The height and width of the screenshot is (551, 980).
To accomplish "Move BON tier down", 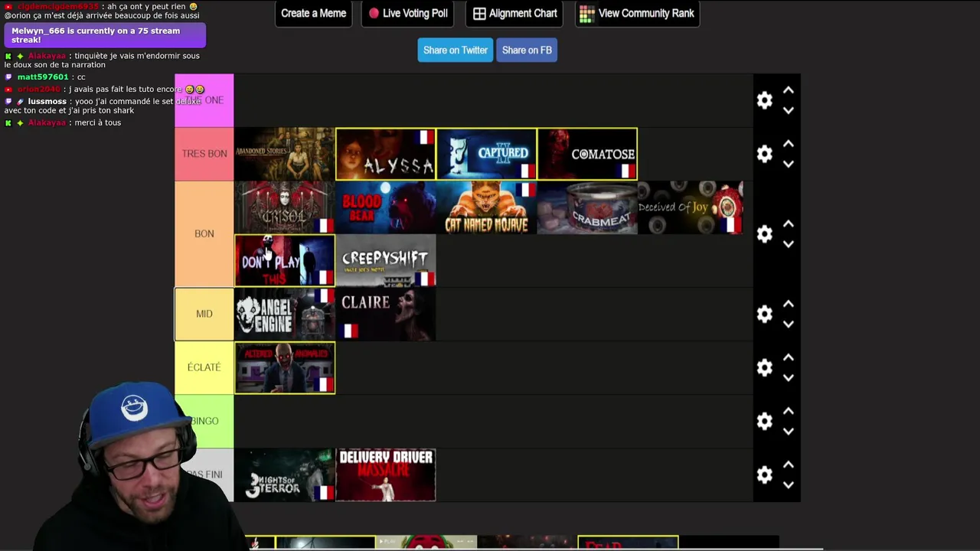I will [x=788, y=244].
